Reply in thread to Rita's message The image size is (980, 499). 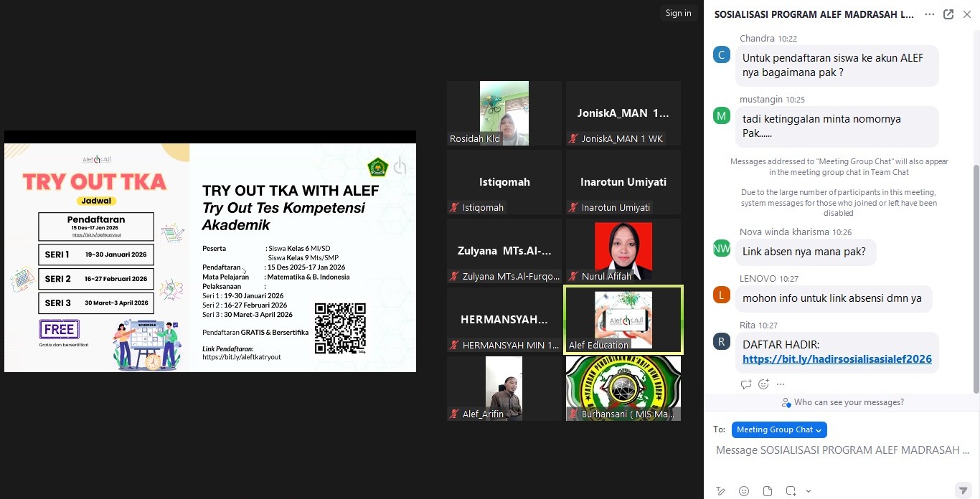(746, 384)
